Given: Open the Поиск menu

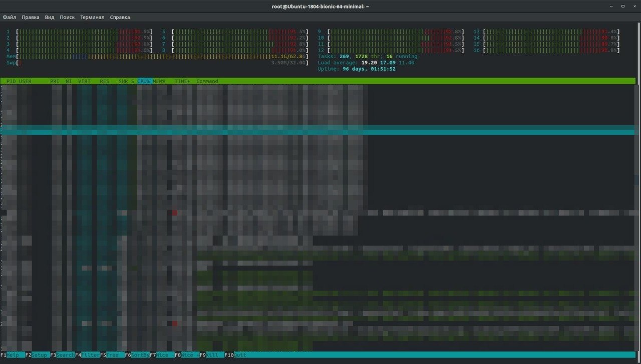Looking at the screenshot, I should [67, 17].
